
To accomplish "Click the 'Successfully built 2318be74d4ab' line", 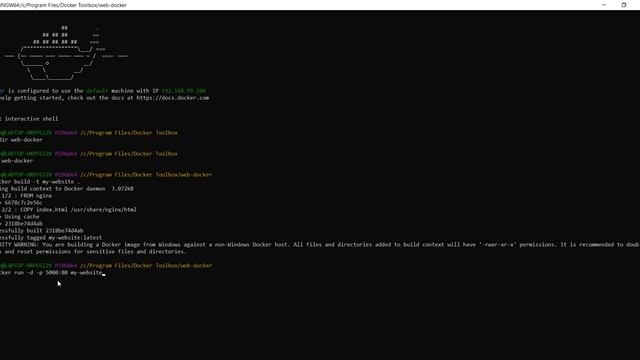I will 42,231.
